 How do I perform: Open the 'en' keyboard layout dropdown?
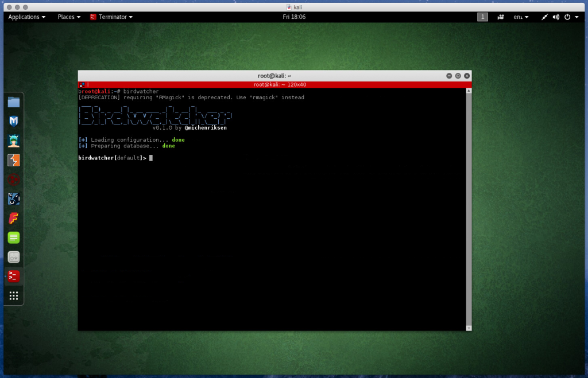(x=520, y=17)
